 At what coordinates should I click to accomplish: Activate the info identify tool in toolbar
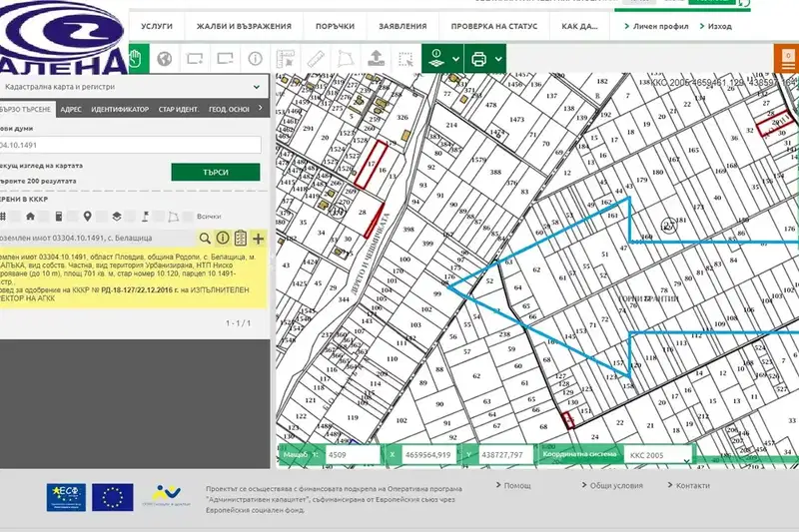pyautogui.click(x=256, y=59)
